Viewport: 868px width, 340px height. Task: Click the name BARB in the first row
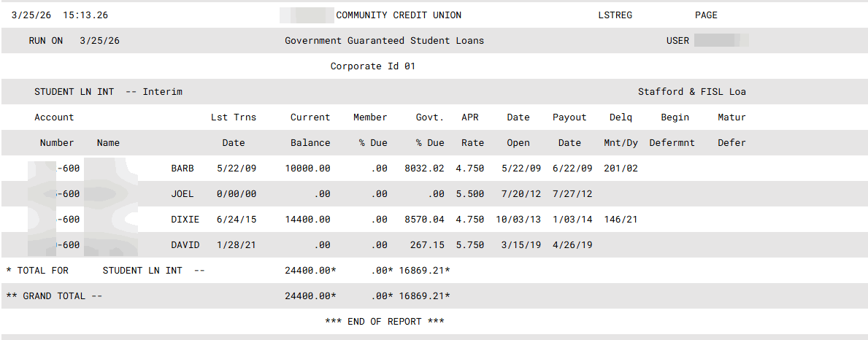[x=183, y=169]
